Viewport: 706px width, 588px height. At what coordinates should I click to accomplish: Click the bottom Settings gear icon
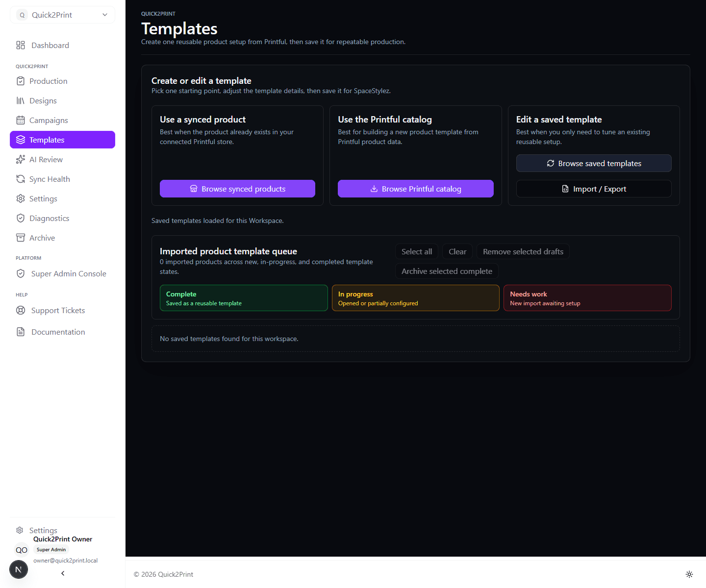pos(20,530)
